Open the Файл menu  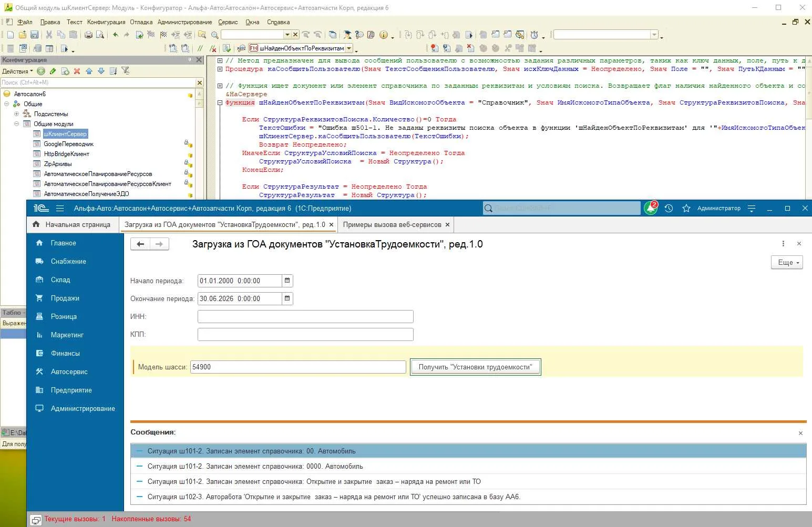[x=25, y=22]
